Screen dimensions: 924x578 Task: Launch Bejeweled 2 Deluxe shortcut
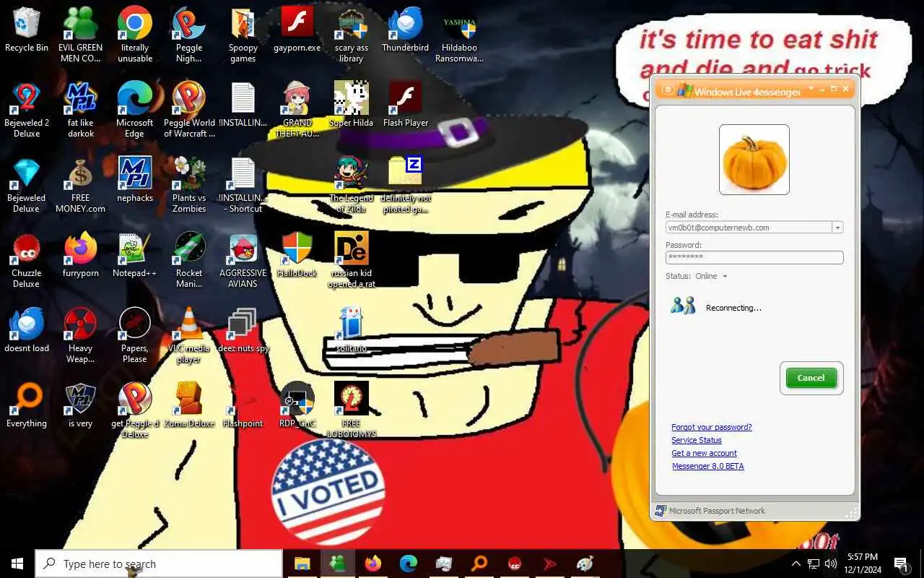[x=27, y=110]
